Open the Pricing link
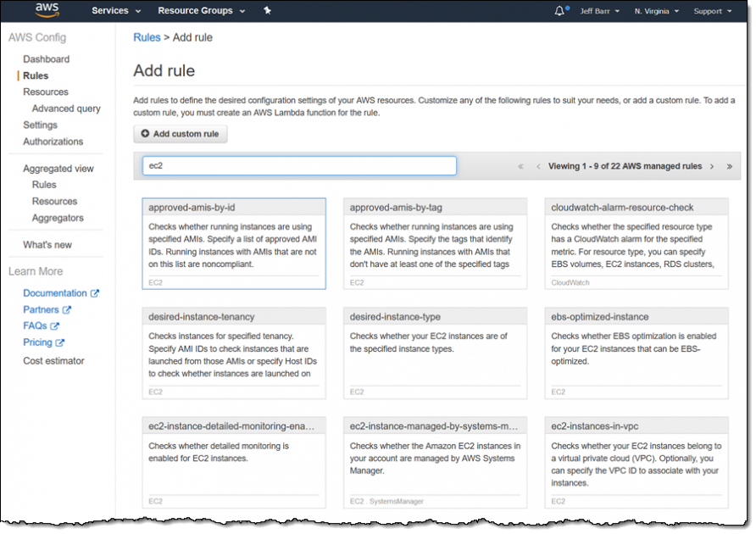The image size is (756, 534). tap(37, 342)
